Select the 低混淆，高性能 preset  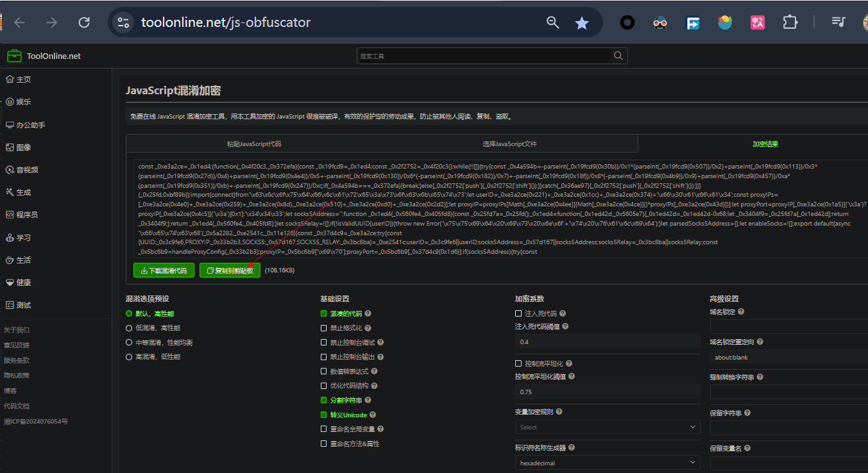[129, 328]
